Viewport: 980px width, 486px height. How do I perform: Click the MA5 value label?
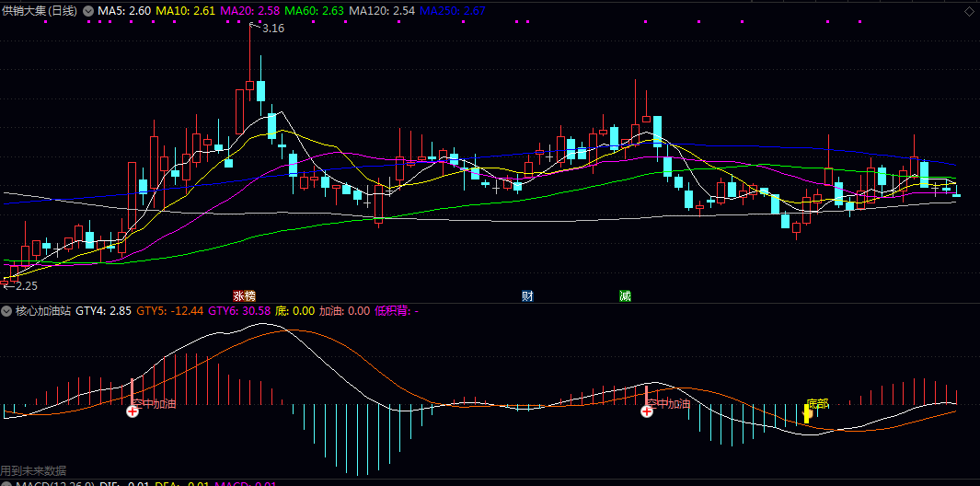point(124,11)
